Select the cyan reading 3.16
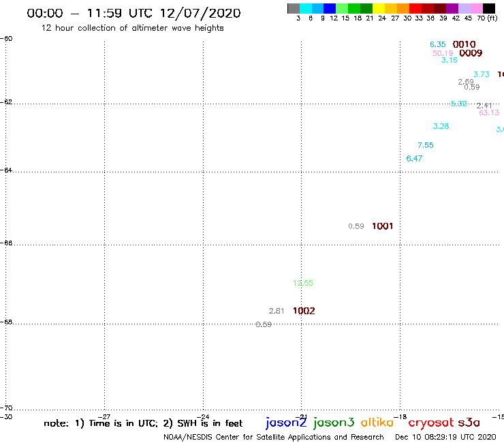This screenshot has width=504, height=443. click(450, 60)
